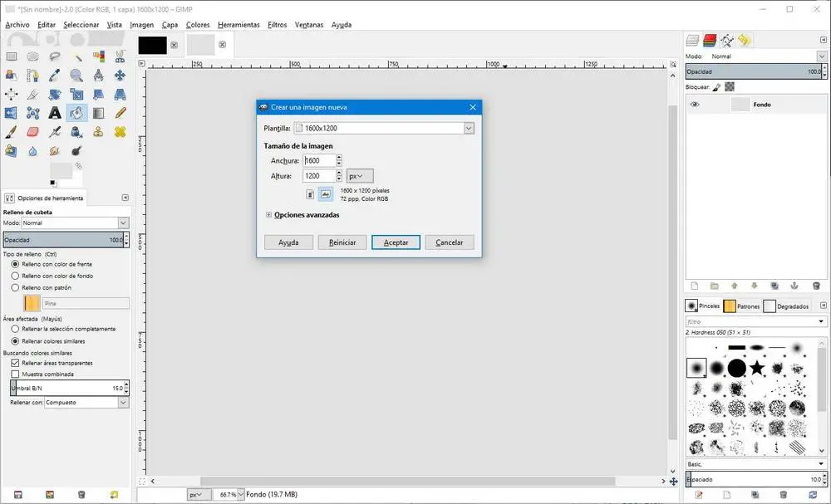Select the Flip tool
Image resolution: width=831 pixels, height=504 pixels.
click(11, 113)
